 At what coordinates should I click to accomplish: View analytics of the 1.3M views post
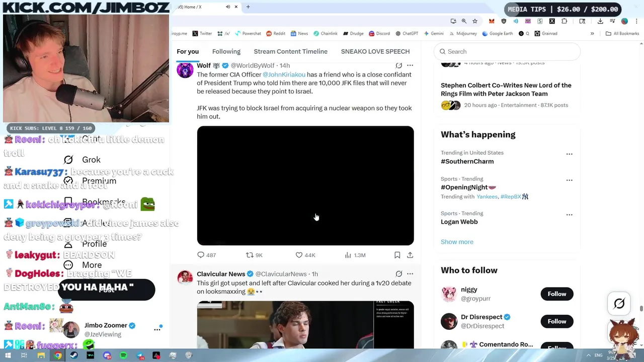point(355,255)
